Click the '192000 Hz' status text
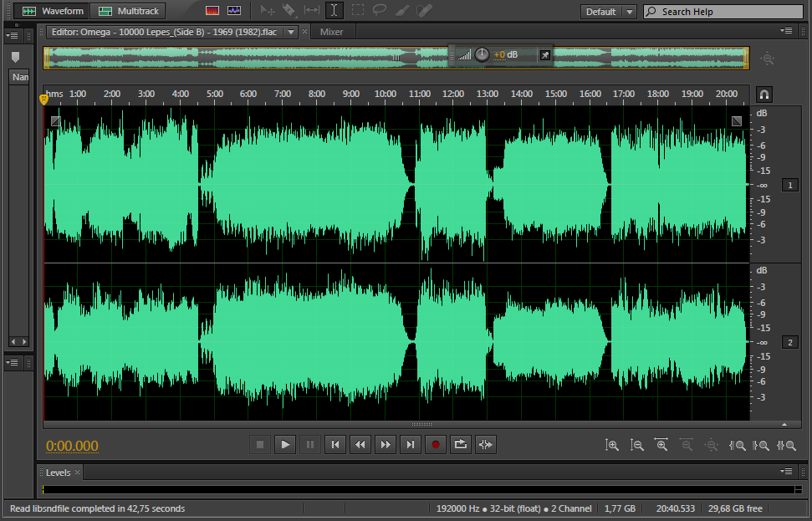 [x=457, y=508]
